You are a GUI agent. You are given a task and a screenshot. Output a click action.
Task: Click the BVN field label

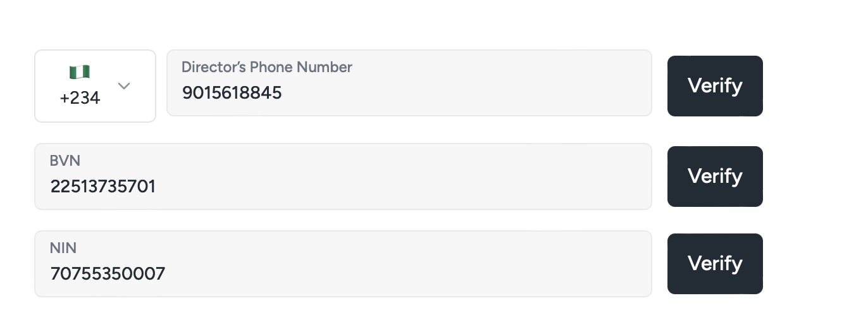pos(65,161)
